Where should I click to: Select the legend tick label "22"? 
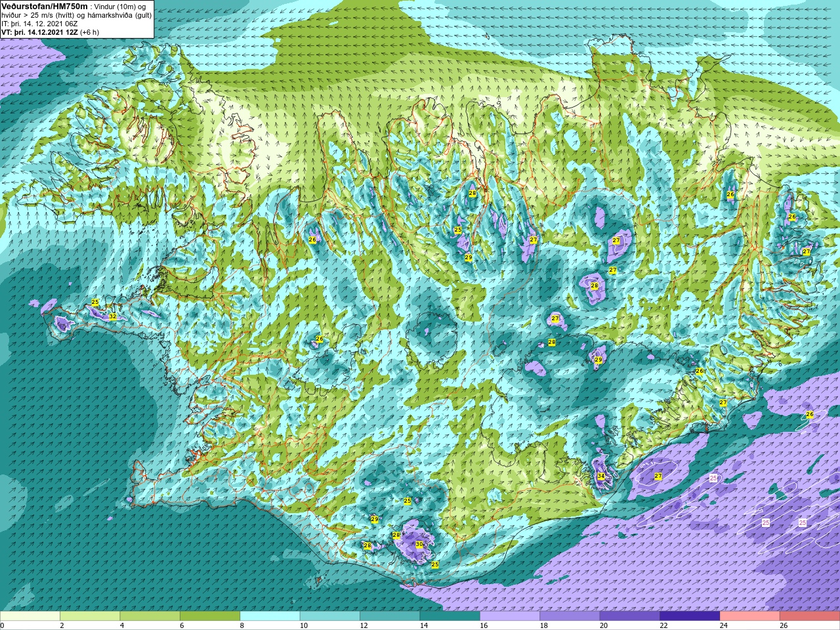tap(663, 625)
